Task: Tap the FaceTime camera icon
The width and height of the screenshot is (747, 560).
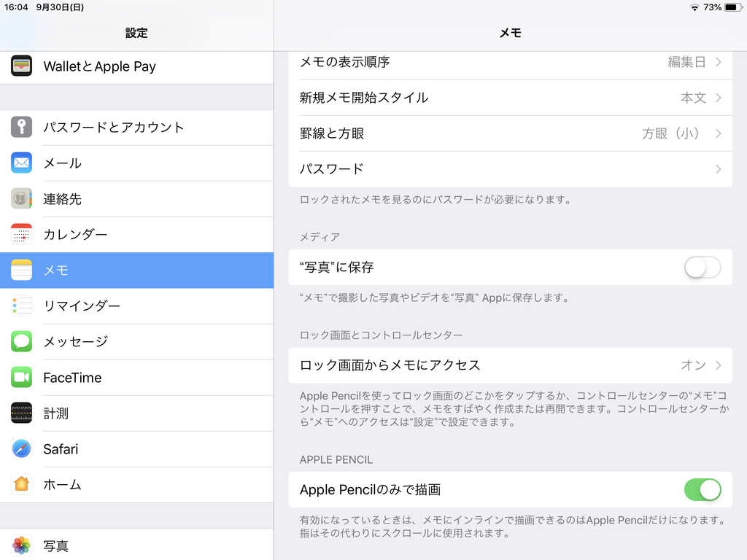Action: (x=21, y=377)
